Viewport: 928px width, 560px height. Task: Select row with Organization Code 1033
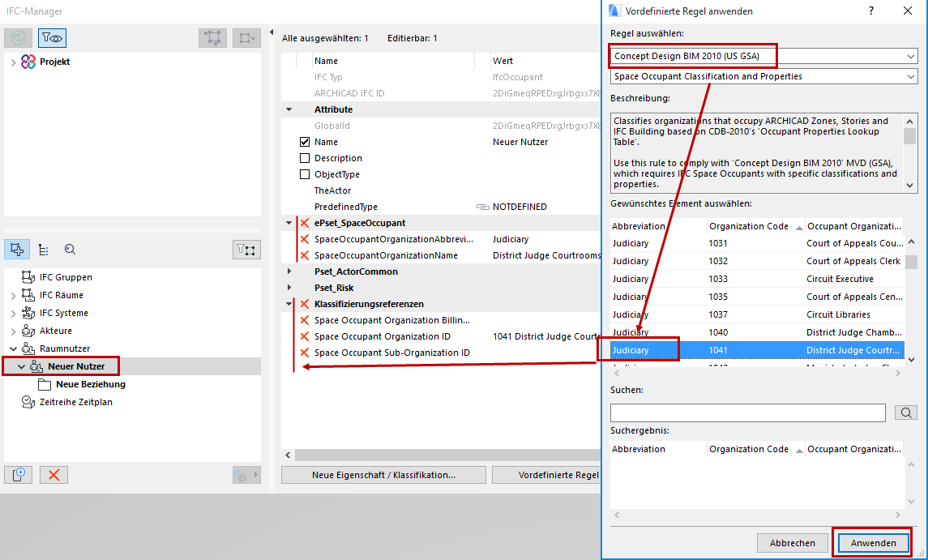(757, 279)
